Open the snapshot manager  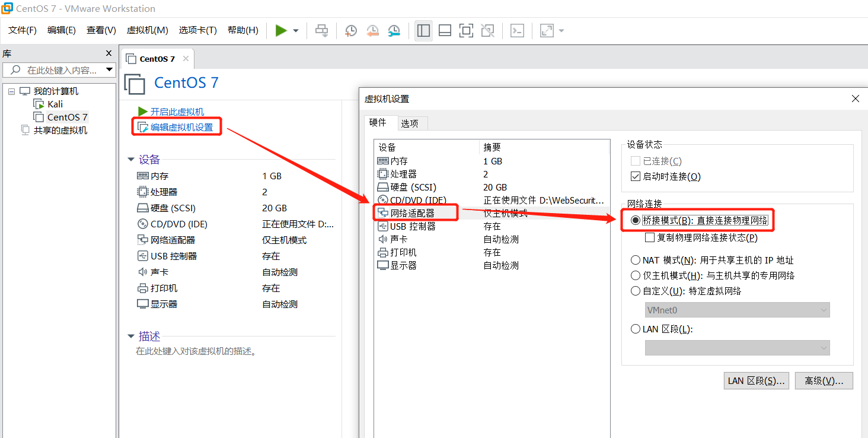point(394,30)
